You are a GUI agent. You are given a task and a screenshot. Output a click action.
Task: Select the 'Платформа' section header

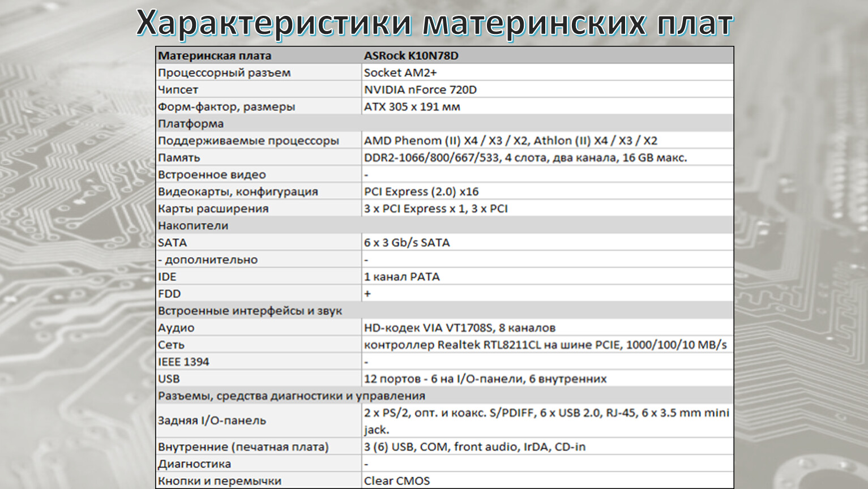(191, 123)
